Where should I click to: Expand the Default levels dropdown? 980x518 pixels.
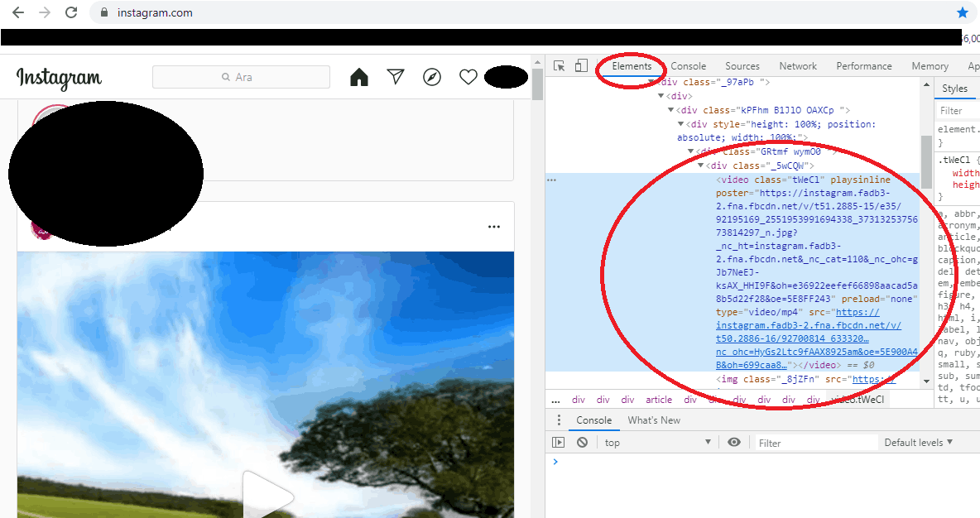pyautogui.click(x=918, y=443)
